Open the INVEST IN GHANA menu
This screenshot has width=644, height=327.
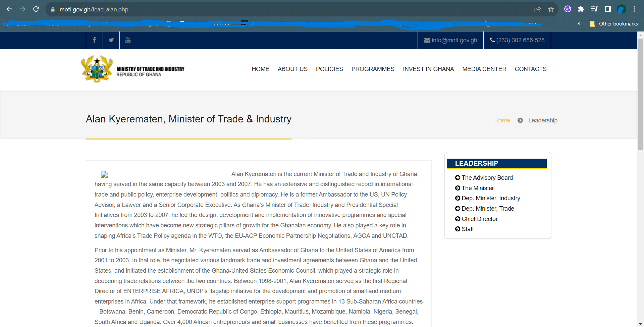[428, 69]
